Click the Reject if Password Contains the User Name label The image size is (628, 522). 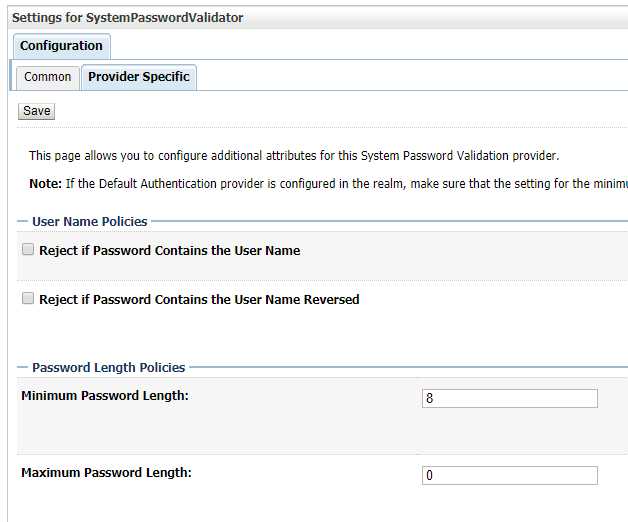[169, 251]
